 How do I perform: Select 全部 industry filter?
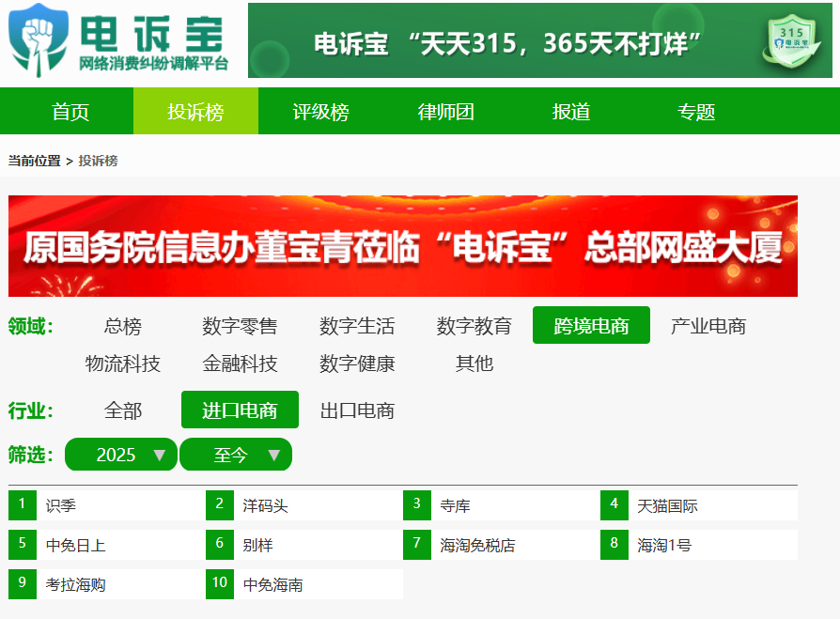(123, 410)
